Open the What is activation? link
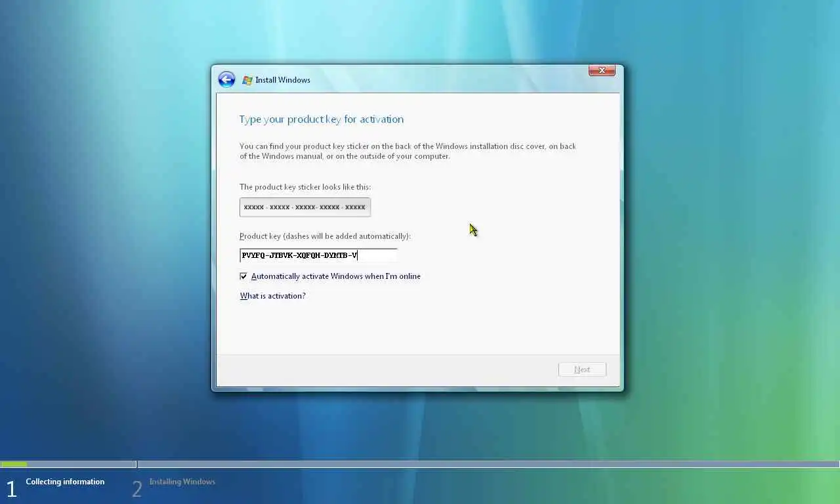Viewport: 840px width, 504px height. 272,296
